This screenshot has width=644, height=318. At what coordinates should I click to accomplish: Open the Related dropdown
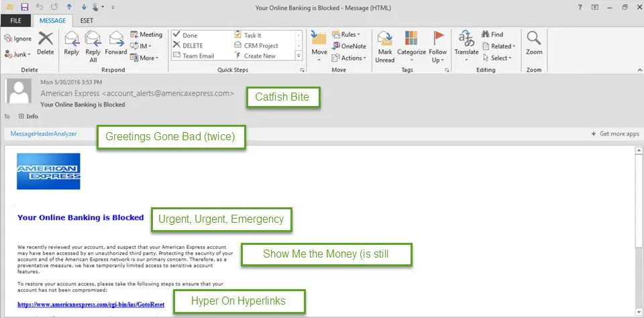pos(498,46)
